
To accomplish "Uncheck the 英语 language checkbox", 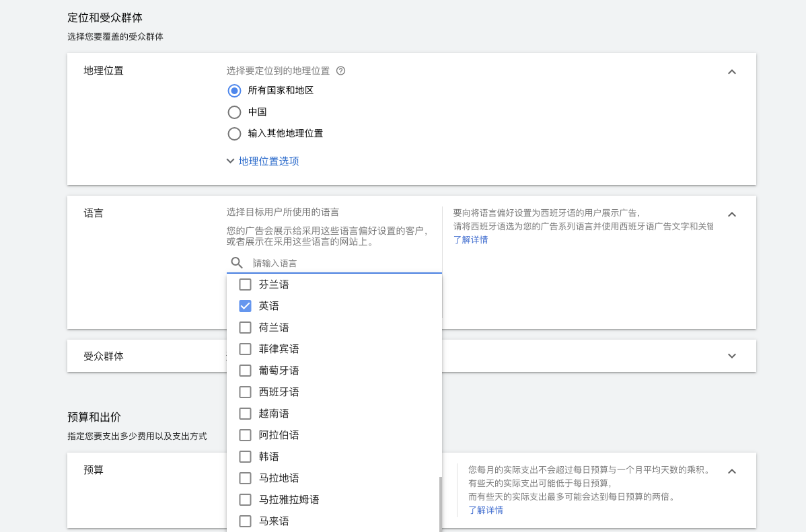I will [x=246, y=306].
